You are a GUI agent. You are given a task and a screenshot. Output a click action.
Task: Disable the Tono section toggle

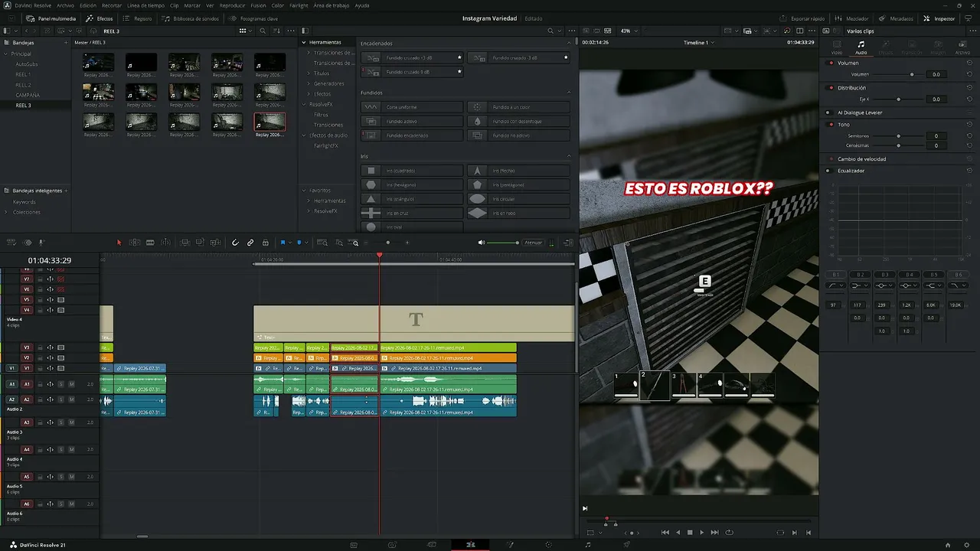[831, 124]
